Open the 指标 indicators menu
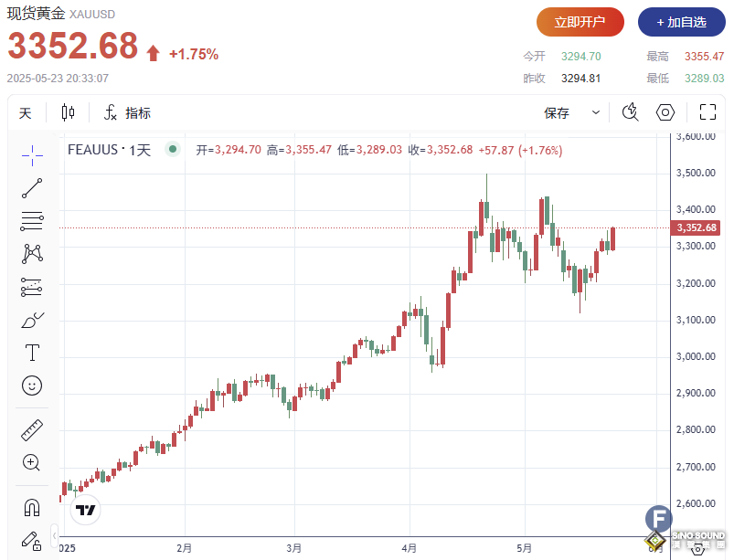 click(x=127, y=113)
